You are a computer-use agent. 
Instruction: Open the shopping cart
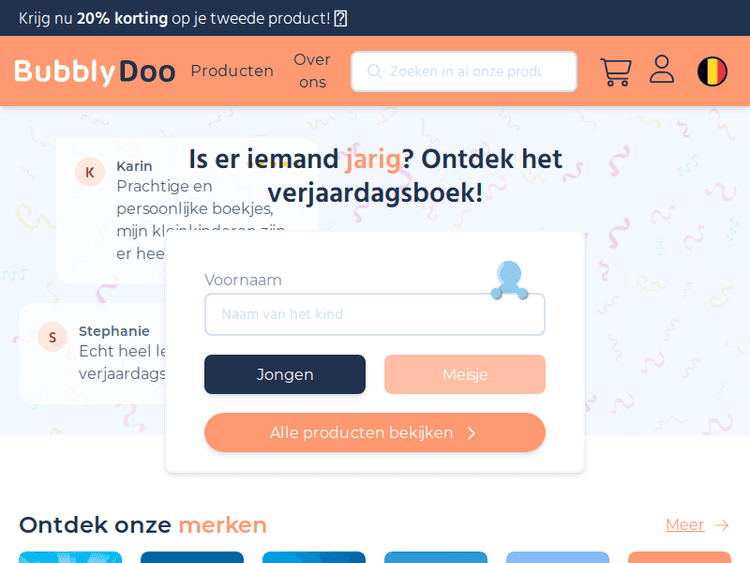(615, 72)
